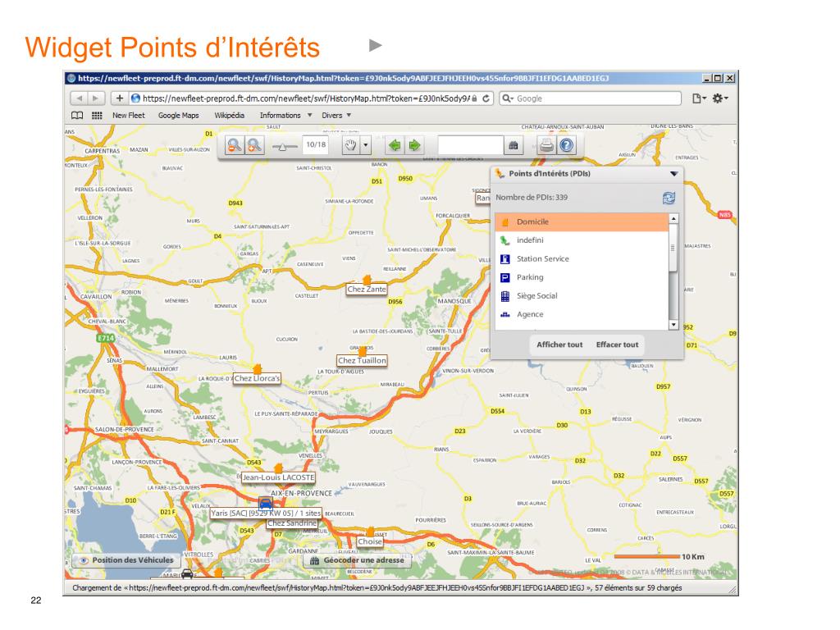
Task: Click the Chez Zante house marker
Action: tap(367, 281)
